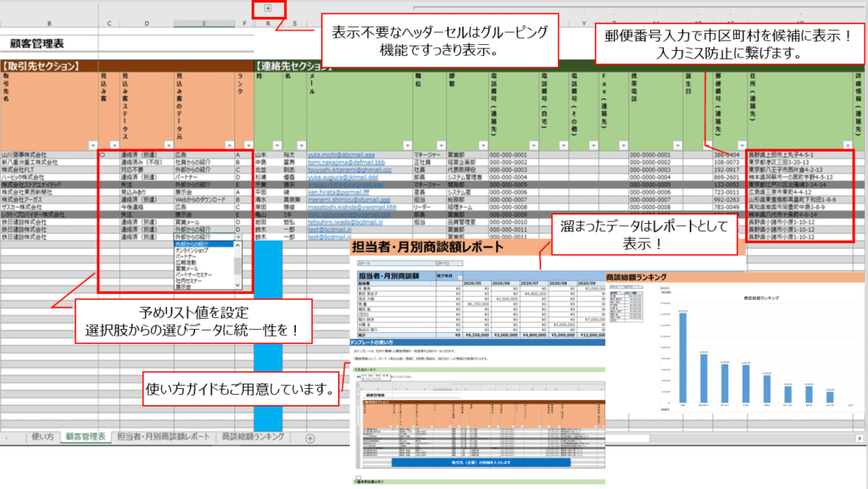Open the ランク column filter dropdown
Image resolution: width=868 pixels, height=489 pixels.
click(x=247, y=146)
